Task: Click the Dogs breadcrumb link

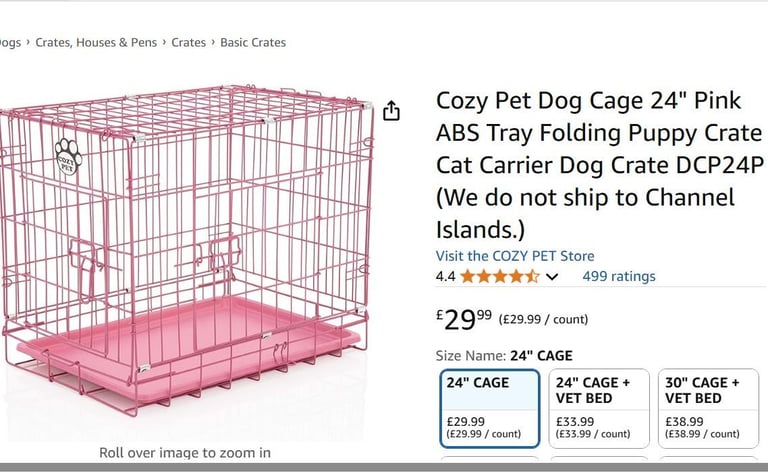Action: [10, 43]
